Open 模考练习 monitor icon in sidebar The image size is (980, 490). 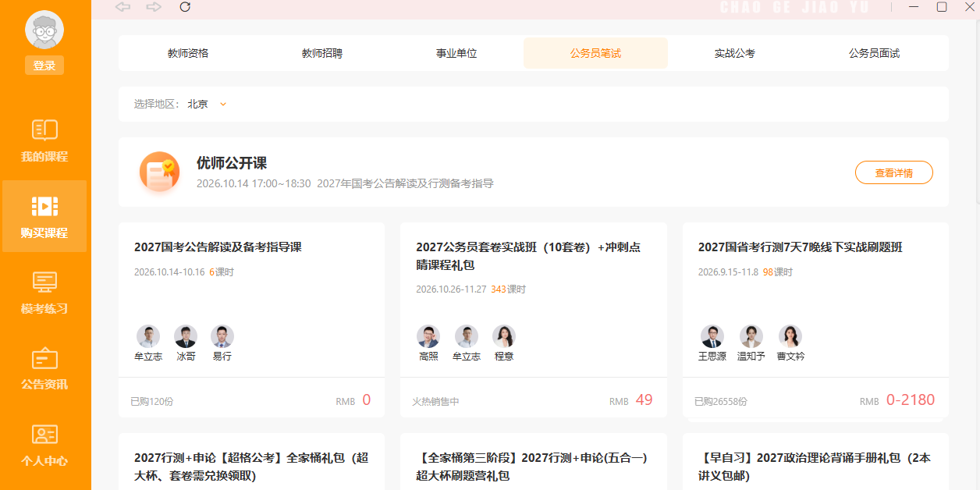tap(44, 282)
